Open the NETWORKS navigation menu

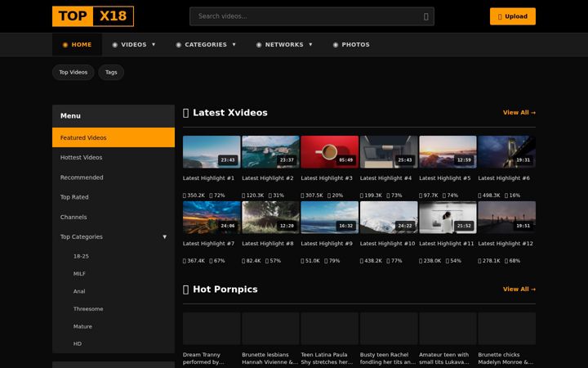click(284, 45)
